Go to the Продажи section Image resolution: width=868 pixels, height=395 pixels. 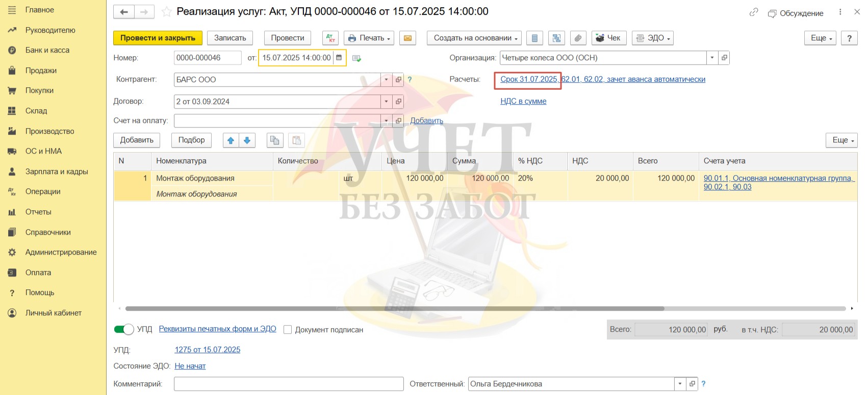(41, 70)
